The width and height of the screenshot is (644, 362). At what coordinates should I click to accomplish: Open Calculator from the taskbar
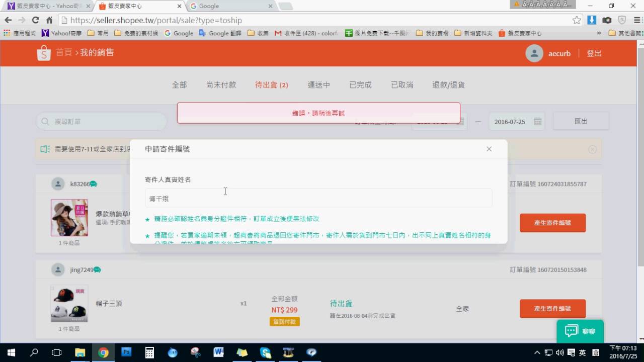coord(149,352)
